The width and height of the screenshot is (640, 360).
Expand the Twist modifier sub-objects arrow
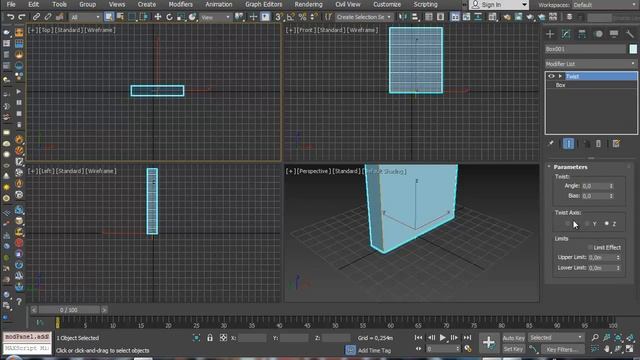coord(560,76)
